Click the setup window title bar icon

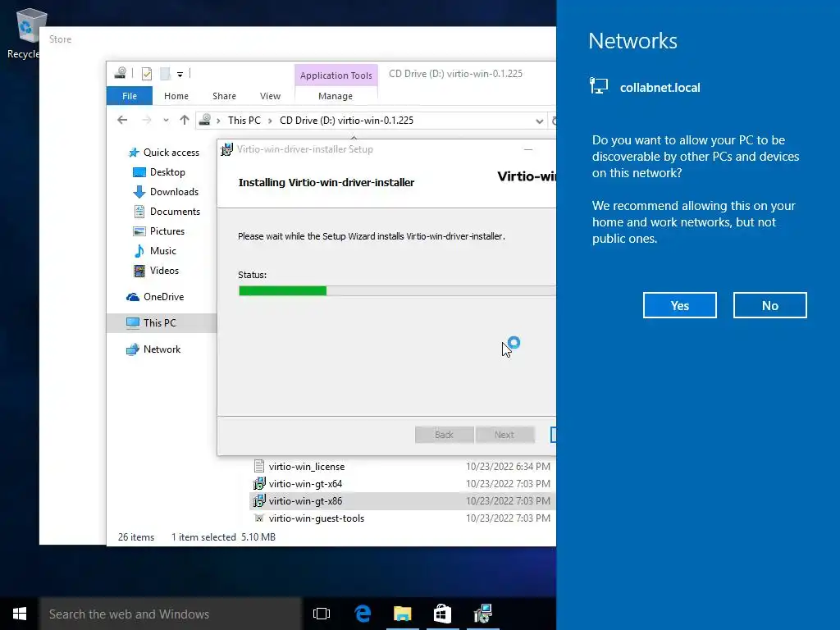[226, 149]
